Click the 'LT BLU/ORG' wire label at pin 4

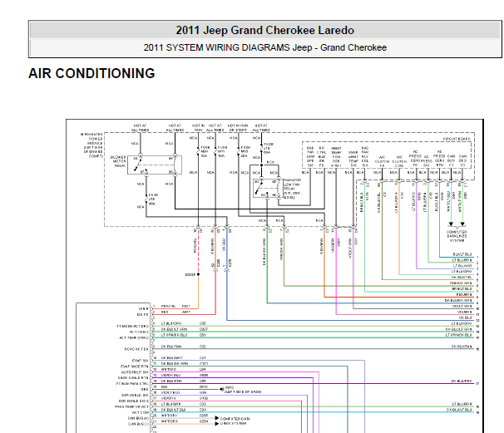(171, 323)
